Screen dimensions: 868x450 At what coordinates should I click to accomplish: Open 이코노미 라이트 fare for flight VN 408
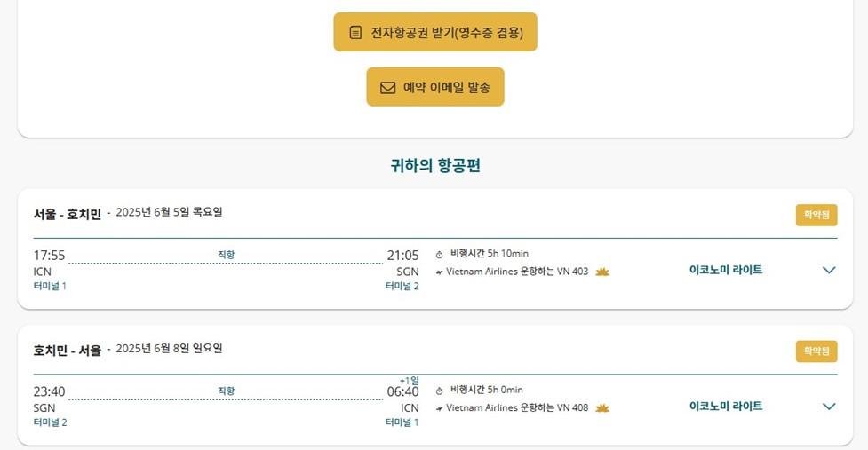click(x=725, y=406)
